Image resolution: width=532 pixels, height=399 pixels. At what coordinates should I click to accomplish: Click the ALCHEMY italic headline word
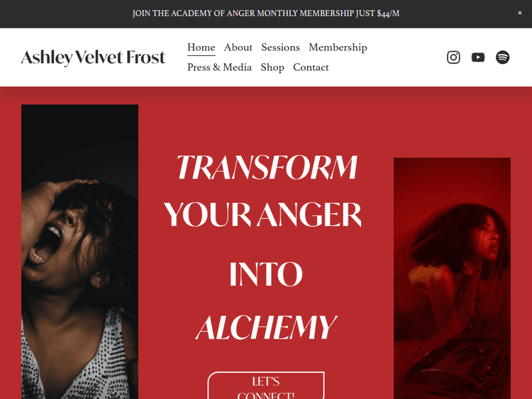click(x=266, y=327)
